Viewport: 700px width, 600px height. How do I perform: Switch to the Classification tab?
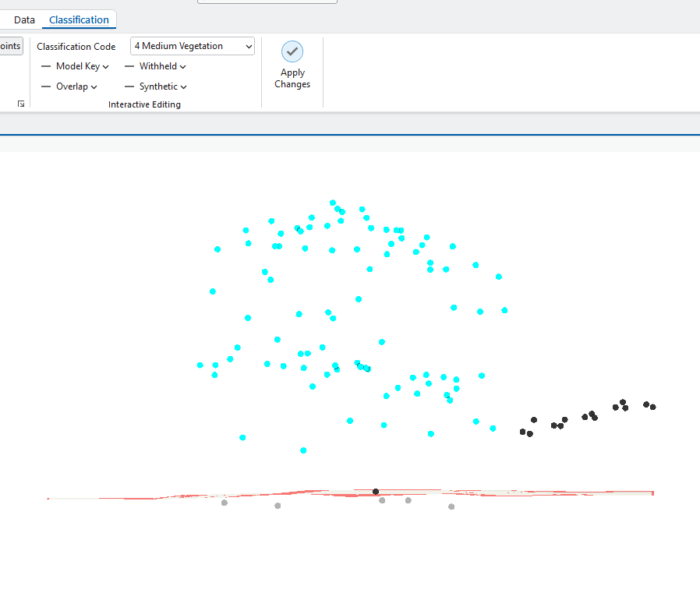tap(78, 19)
